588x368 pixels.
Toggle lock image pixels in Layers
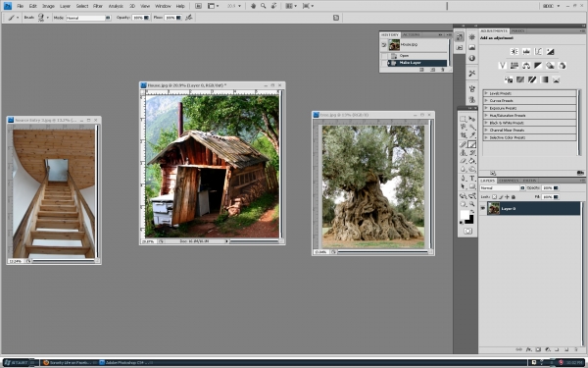(501, 197)
